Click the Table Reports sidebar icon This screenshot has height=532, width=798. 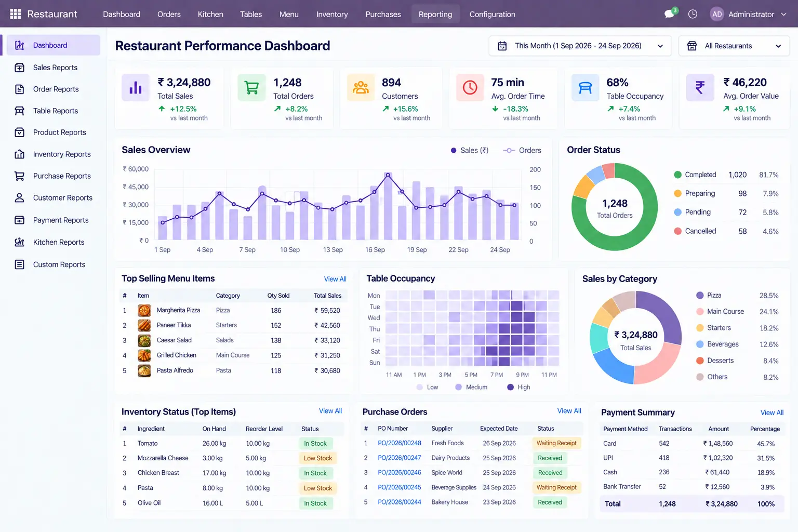click(x=20, y=111)
